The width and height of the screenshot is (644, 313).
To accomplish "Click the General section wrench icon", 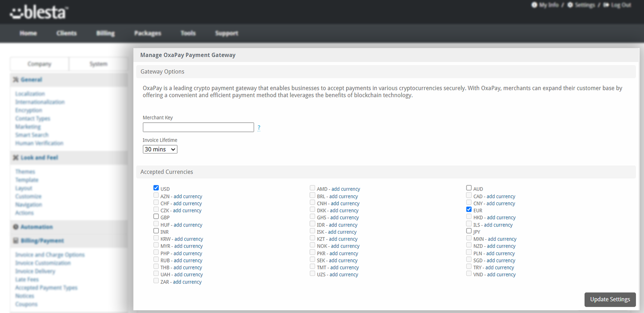I will [x=16, y=80].
